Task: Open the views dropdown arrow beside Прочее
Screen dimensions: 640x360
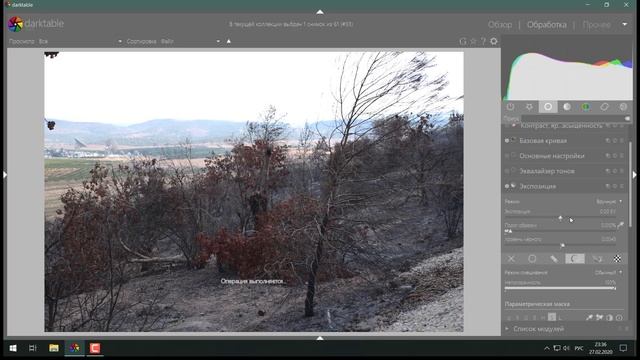Action: pos(625,24)
